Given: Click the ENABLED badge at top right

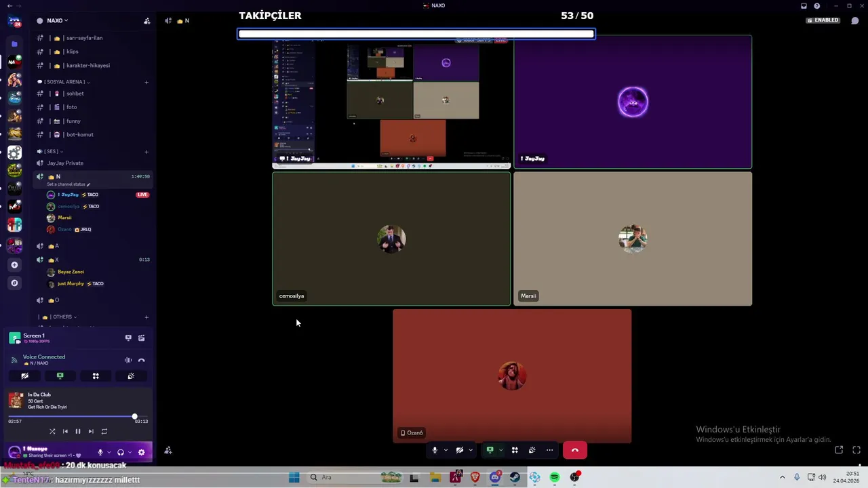Looking at the screenshot, I should tap(823, 20).
